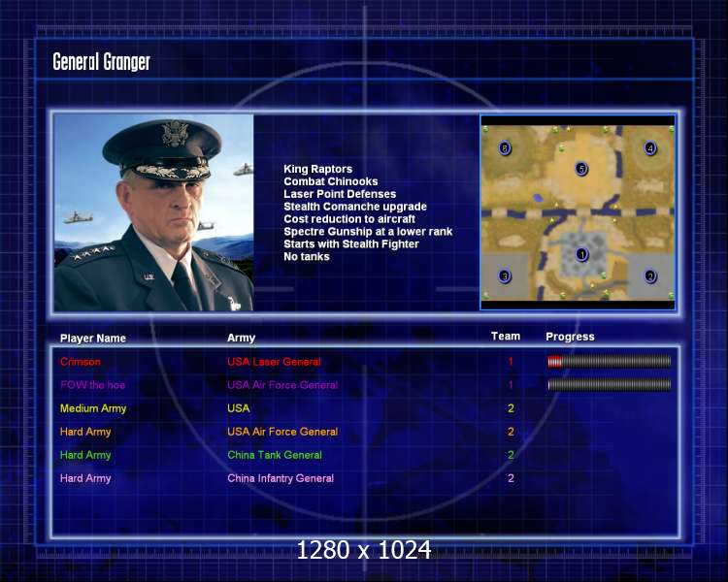Click the 'King Raptors' ability line
Viewport: 728px width, 582px height.
318,169
